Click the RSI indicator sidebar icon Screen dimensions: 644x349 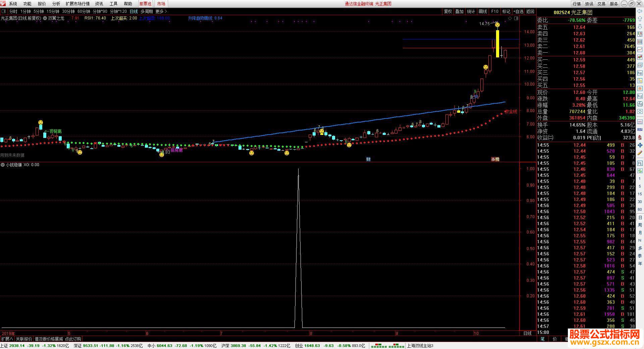tap(640, 130)
